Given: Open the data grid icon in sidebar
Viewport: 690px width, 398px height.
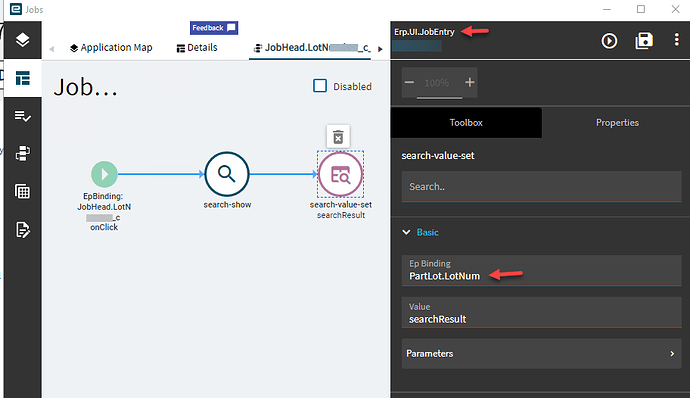Looking at the screenshot, I should [22, 192].
